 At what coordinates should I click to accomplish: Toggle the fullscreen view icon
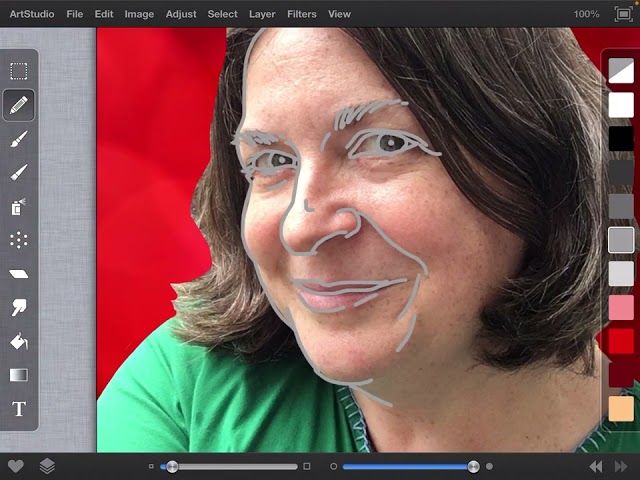click(x=623, y=14)
